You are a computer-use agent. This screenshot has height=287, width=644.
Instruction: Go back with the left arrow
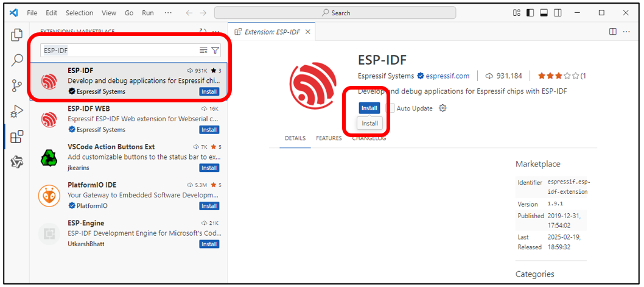pyautogui.click(x=189, y=13)
